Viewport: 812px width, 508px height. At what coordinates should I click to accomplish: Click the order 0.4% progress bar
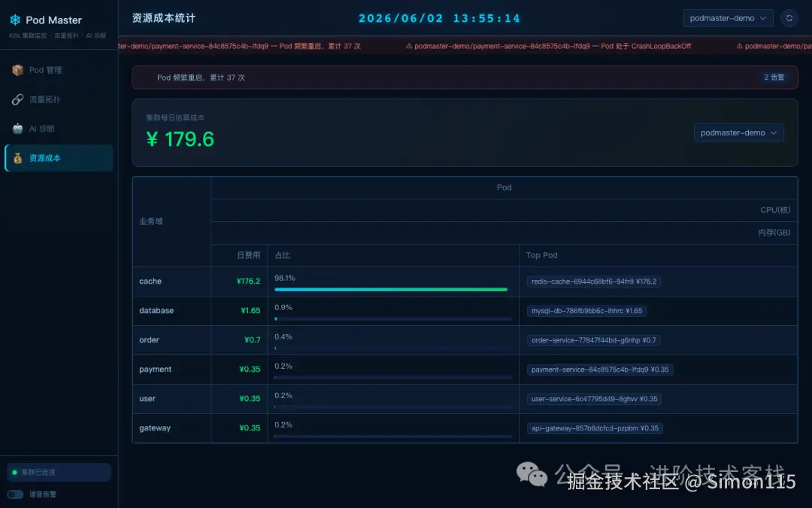(393, 348)
